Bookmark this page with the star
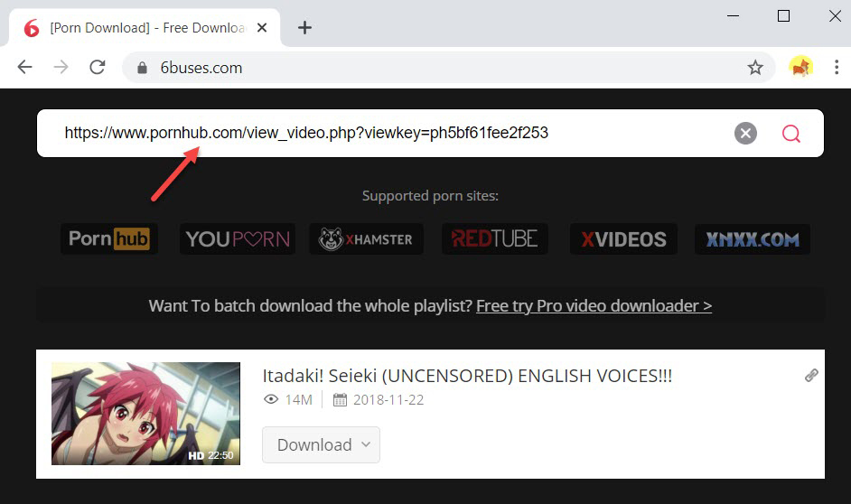851x504 pixels. coord(755,68)
